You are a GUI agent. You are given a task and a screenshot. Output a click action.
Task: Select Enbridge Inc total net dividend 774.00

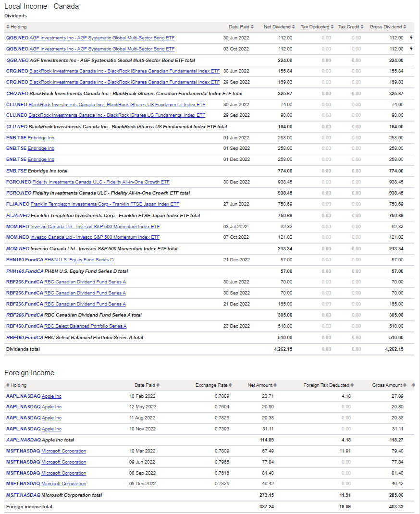tap(285, 171)
